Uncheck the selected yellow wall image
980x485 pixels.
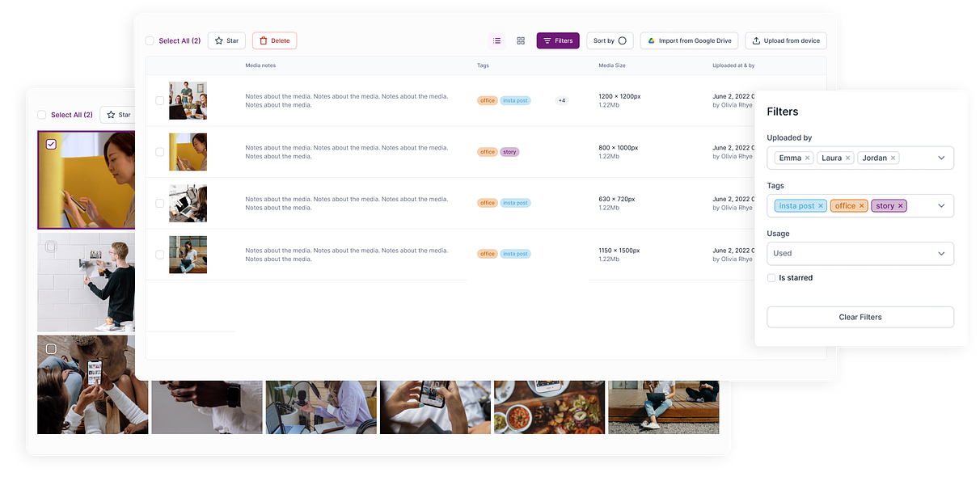[x=51, y=144]
